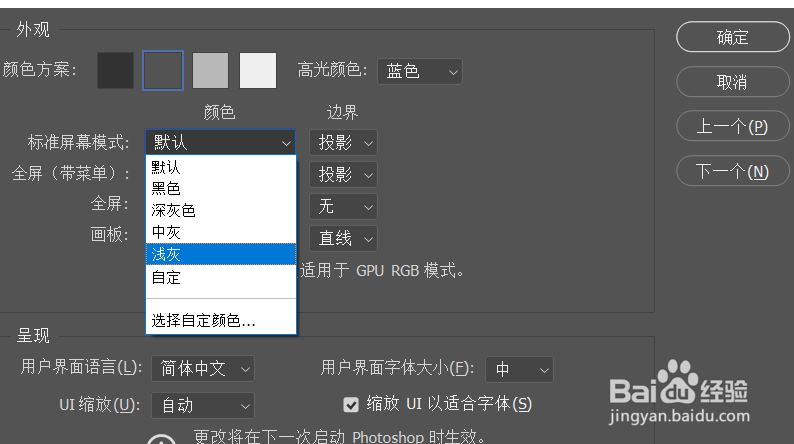Toggle 缩放 UI 以适合字体 checkbox
The height and width of the screenshot is (444, 794).
point(351,405)
